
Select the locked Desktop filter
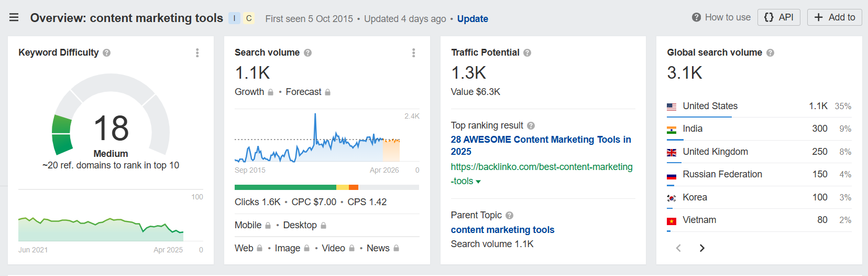[305, 225]
